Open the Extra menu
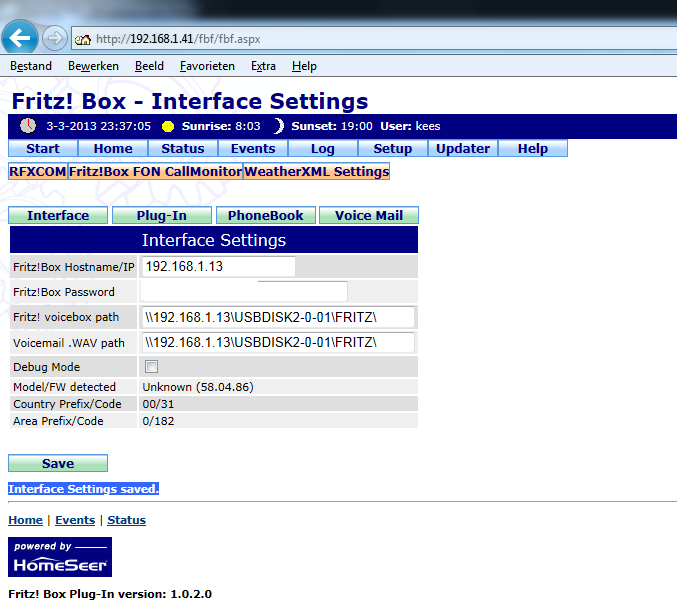Viewport: 677px width, 603px height. (x=263, y=66)
